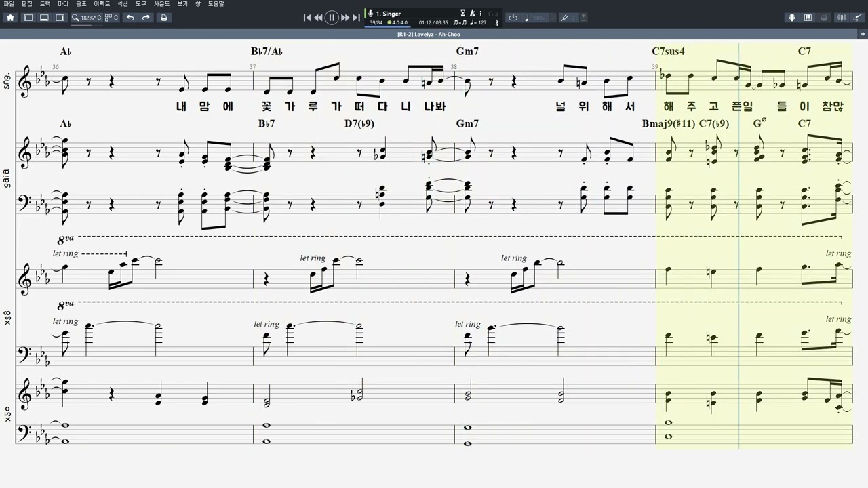
Task: Select the G half-diminished chord symbol
Action: pyautogui.click(x=759, y=123)
